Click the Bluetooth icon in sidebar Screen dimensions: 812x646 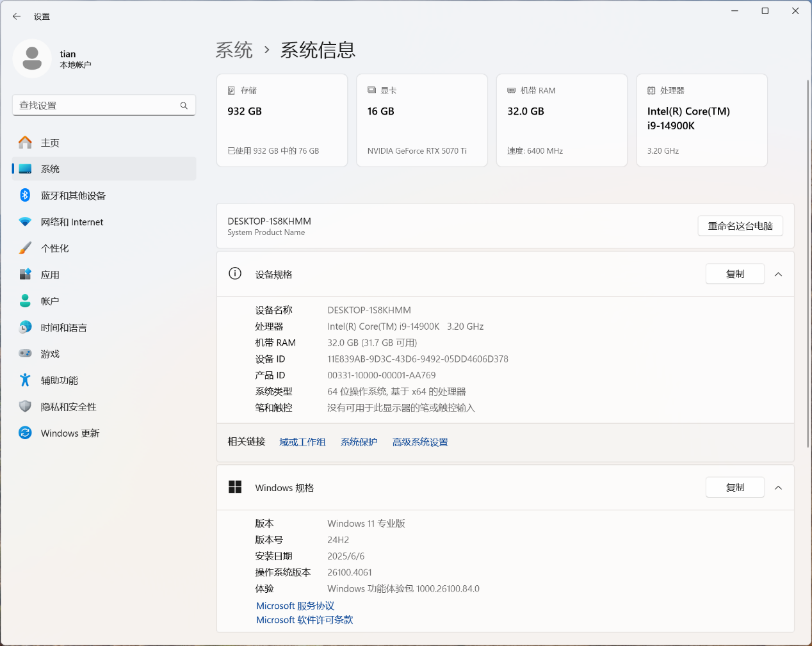[x=25, y=195]
